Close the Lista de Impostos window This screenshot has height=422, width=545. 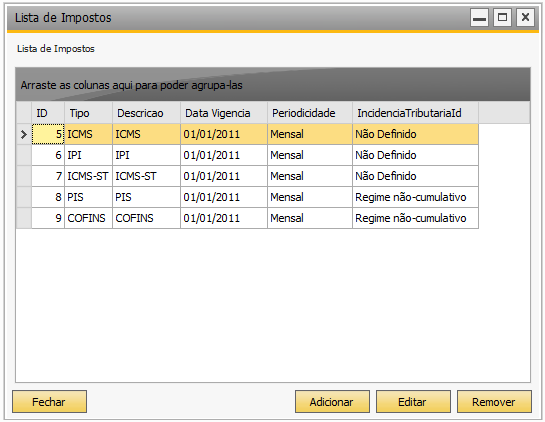pyautogui.click(x=525, y=17)
